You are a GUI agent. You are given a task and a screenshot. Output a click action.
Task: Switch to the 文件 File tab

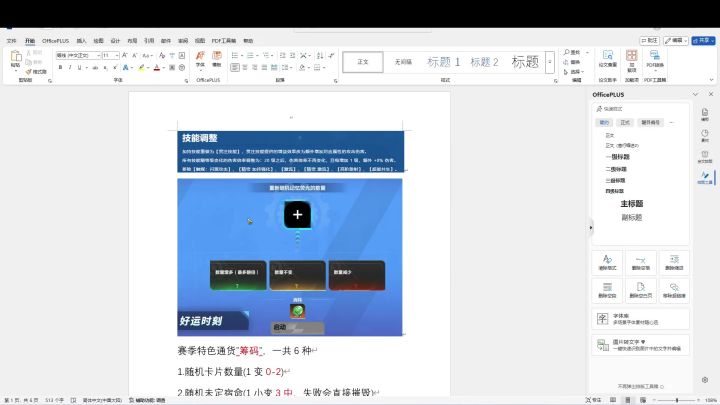coord(11,41)
